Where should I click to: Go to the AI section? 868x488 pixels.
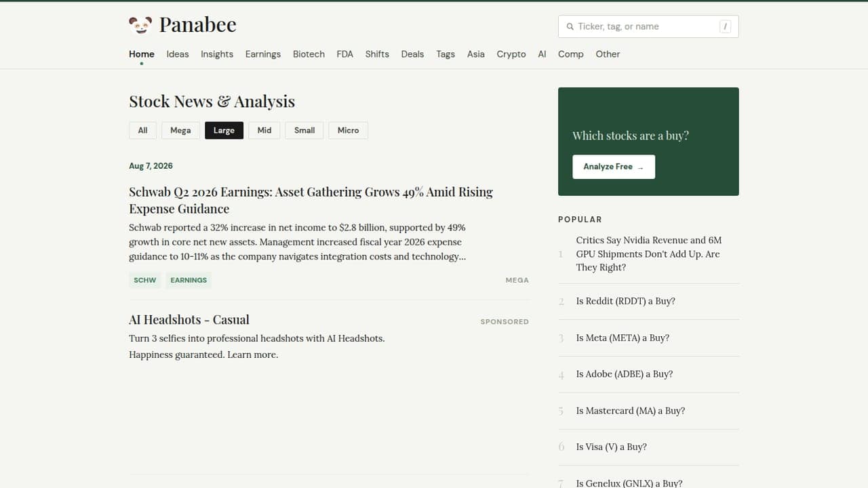click(542, 54)
